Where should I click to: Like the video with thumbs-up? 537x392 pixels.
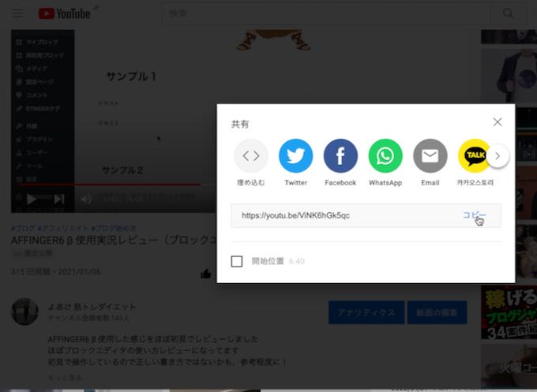click(206, 274)
